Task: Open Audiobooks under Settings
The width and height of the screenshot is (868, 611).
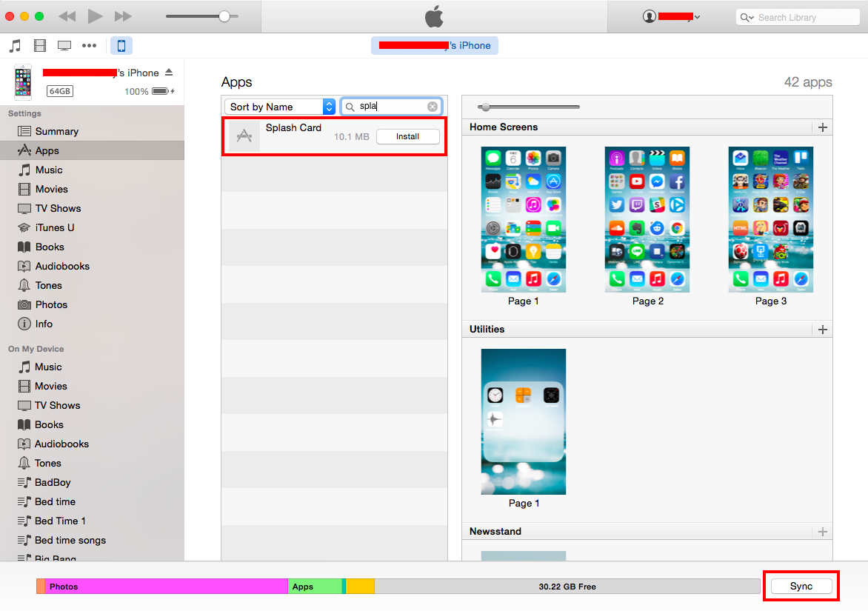Action: (x=92, y=266)
